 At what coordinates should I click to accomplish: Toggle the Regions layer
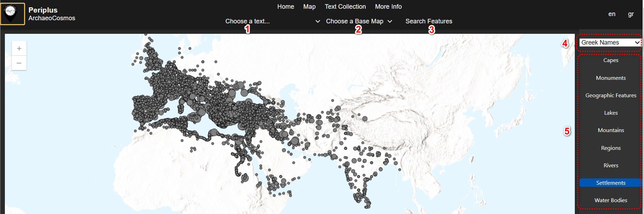pyautogui.click(x=611, y=148)
